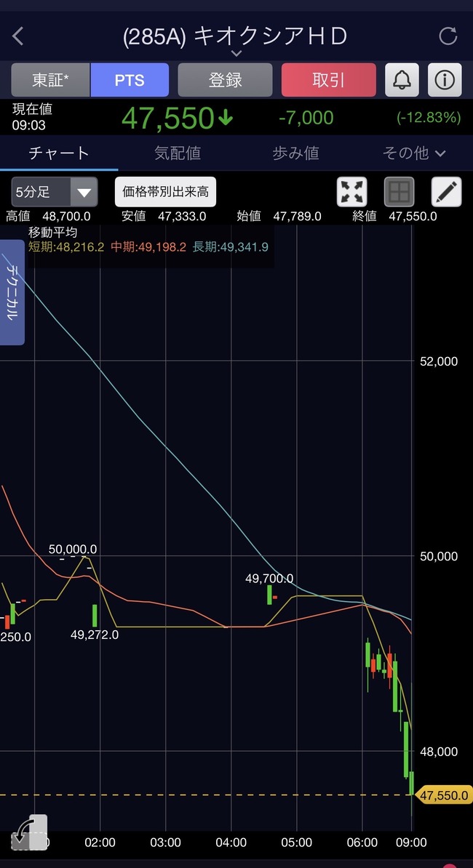
Task: Switch market to 東証*
Action: (x=50, y=80)
